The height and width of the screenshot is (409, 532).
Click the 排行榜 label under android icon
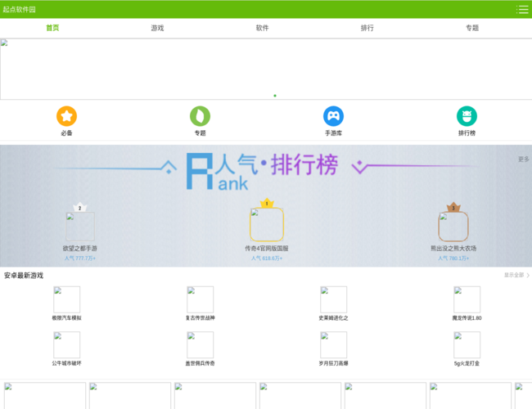(467, 133)
